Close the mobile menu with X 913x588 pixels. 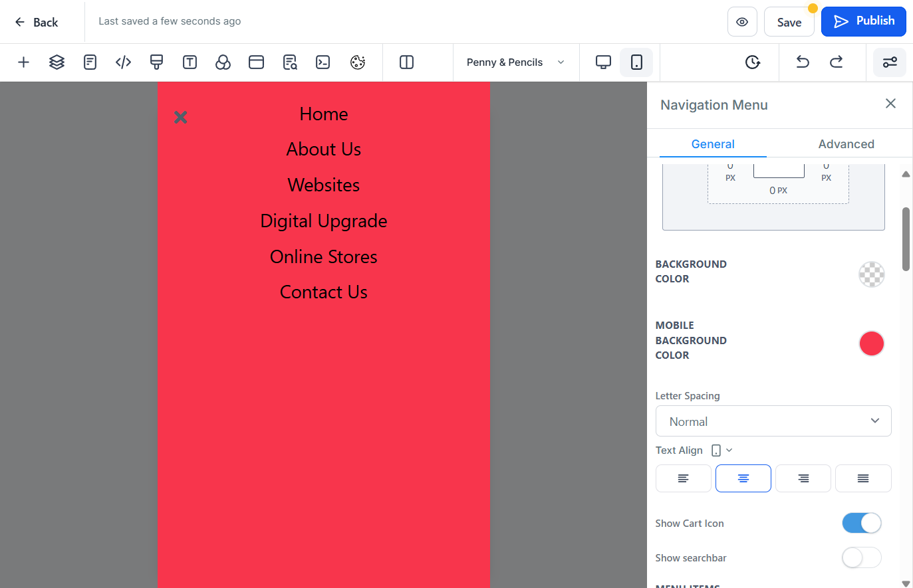[180, 118]
